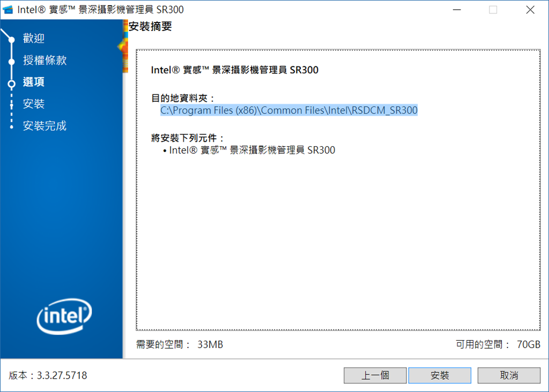Click the 將安裝下列元件 component list entry
This screenshot has height=392, width=549.
pos(249,150)
